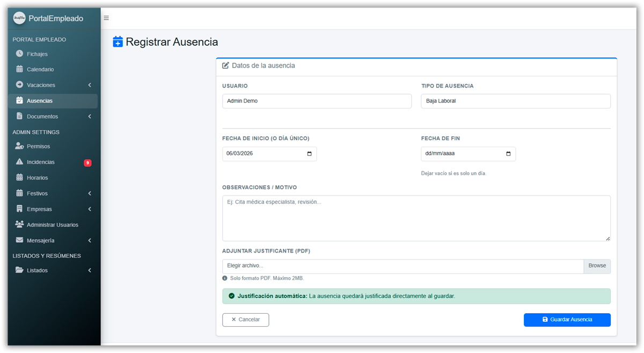Click the PortalEmpleado logo icon
The image size is (644, 353).
click(x=19, y=18)
